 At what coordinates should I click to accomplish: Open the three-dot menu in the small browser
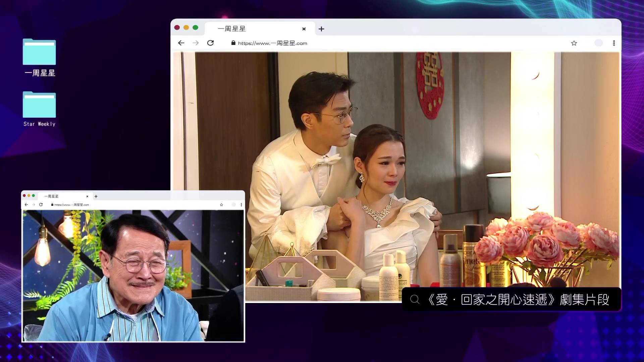click(x=241, y=204)
